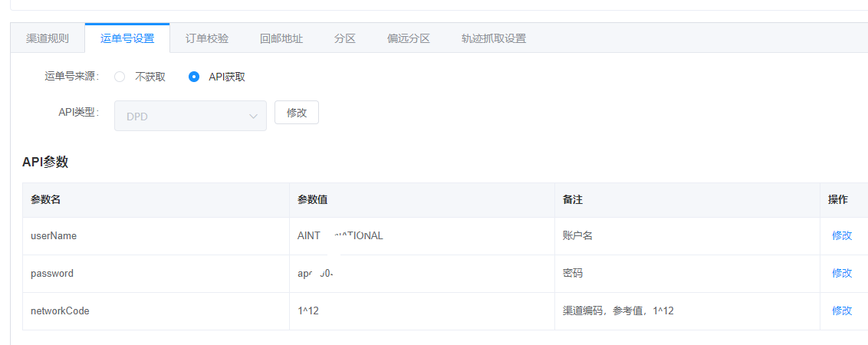Screen dimensions: 868x345
Task: Open the 分区 tab
Action: pyautogui.click(x=345, y=38)
